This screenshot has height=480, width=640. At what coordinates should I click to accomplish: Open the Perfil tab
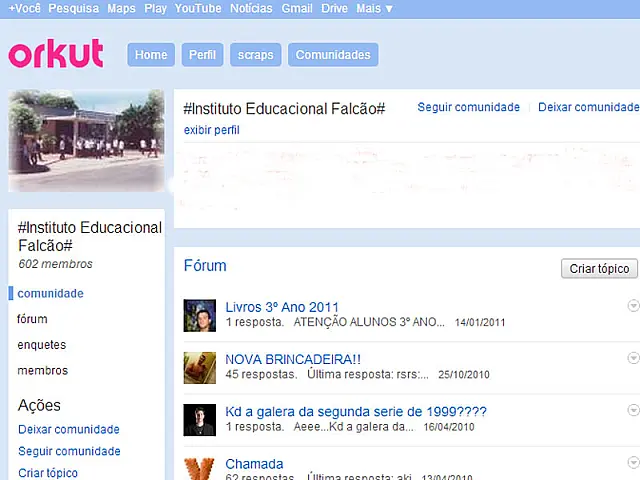tap(202, 55)
